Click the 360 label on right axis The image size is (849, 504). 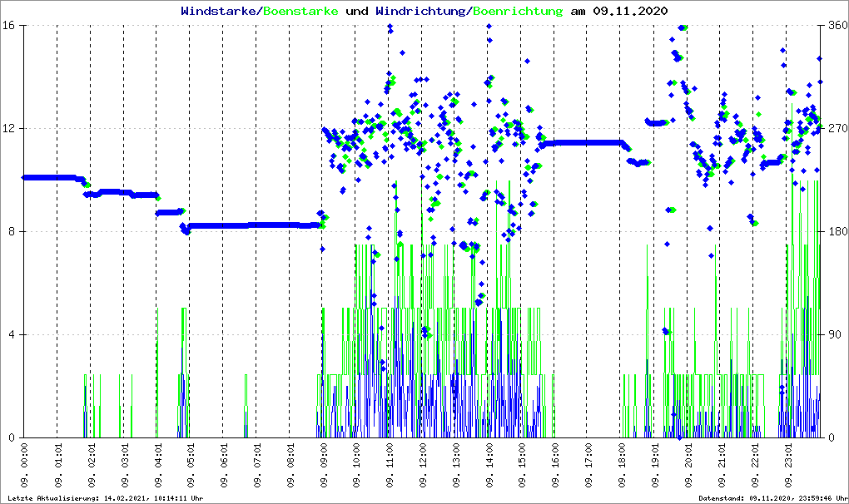(835, 26)
